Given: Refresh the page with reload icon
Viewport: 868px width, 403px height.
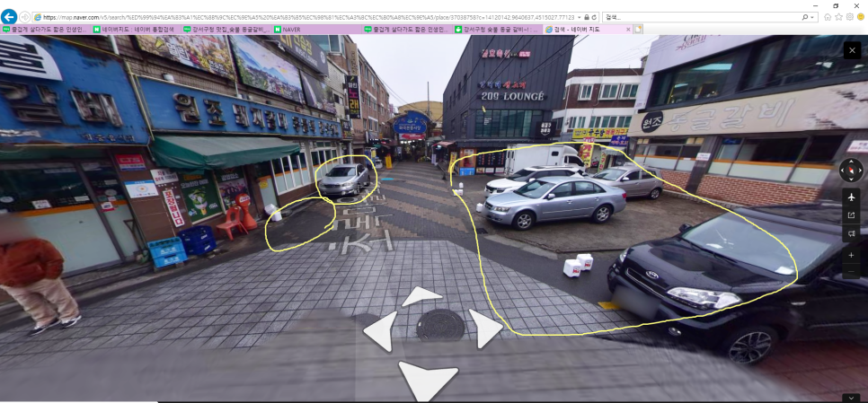Looking at the screenshot, I should (x=593, y=17).
